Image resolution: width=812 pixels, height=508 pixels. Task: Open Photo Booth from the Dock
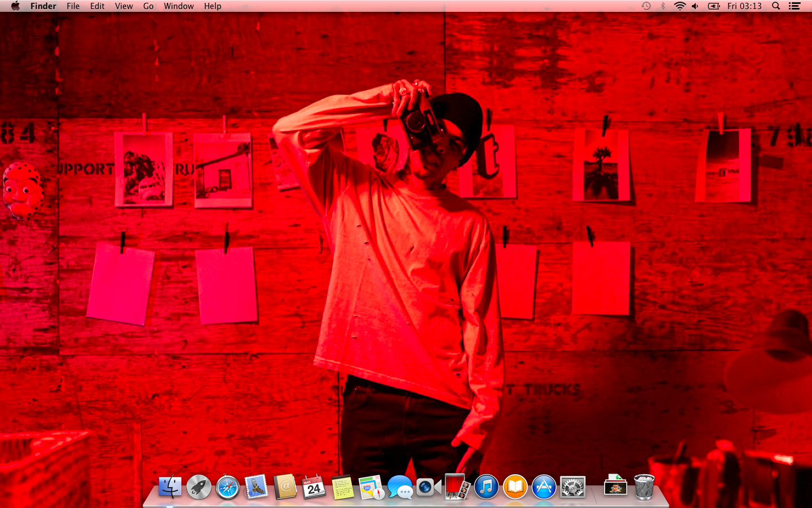coord(457,487)
